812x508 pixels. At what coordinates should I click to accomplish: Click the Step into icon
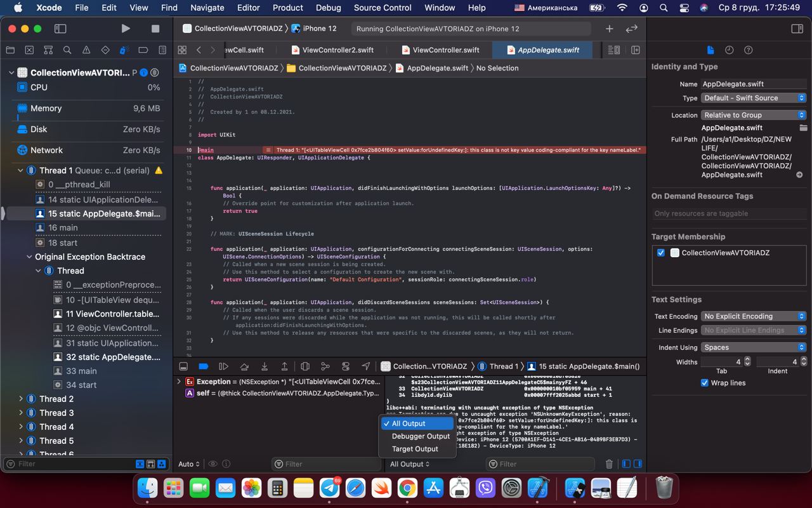point(265,366)
